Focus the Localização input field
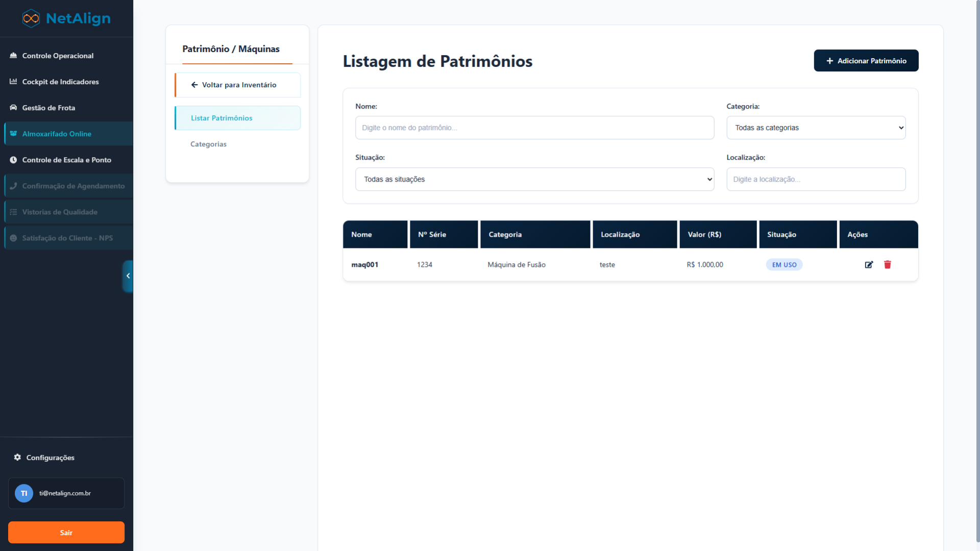Screen dimensions: 980x551 [x=816, y=179]
